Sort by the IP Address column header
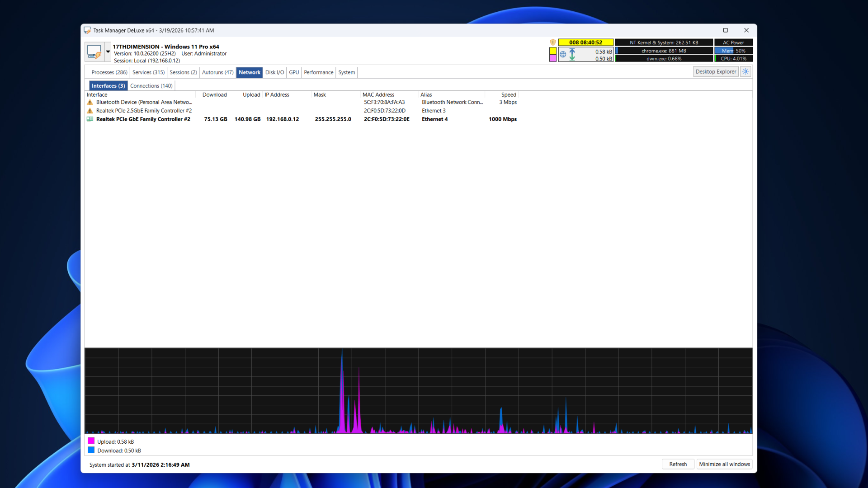868x488 pixels. pyautogui.click(x=287, y=95)
